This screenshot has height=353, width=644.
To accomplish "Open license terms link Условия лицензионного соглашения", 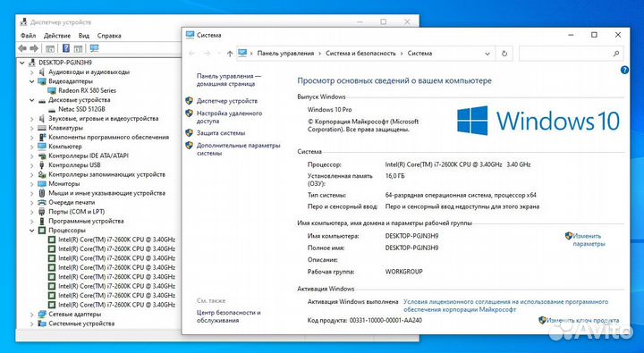I will [505, 306].
